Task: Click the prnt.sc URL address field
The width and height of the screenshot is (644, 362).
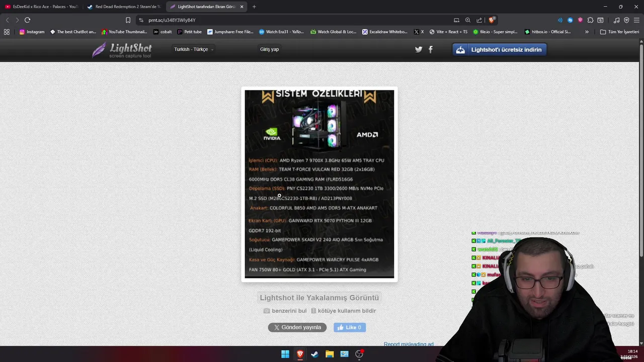Action: pos(297,20)
